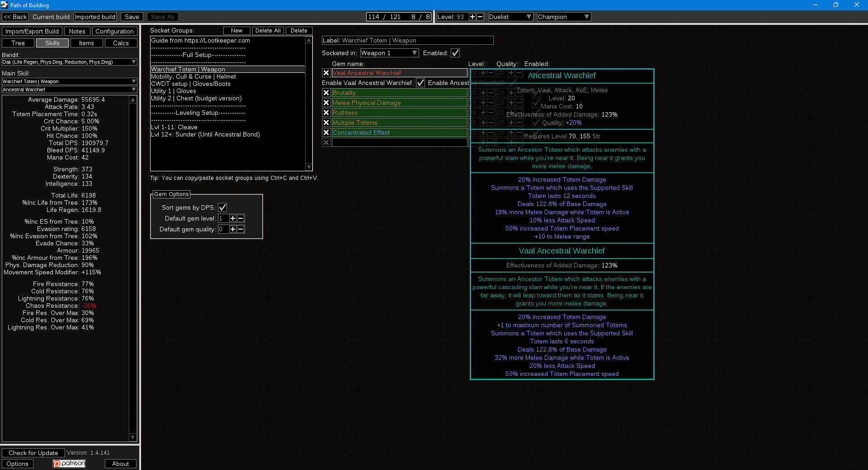Decrease default gem level
Image resolution: width=868 pixels, height=470 pixels.
pos(241,218)
